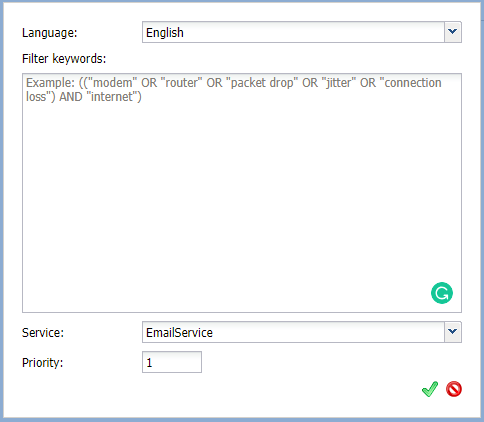Click the green Grammarly icon in textarea

[x=442, y=293]
